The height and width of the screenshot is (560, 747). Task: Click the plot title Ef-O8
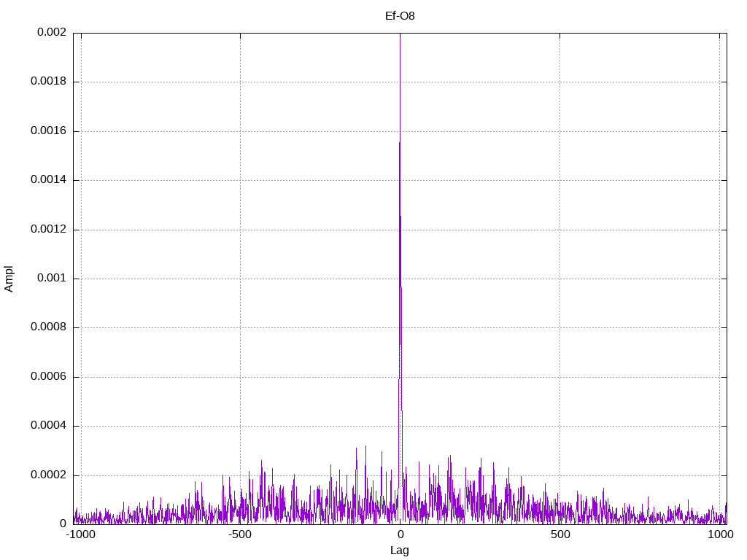[400, 15]
